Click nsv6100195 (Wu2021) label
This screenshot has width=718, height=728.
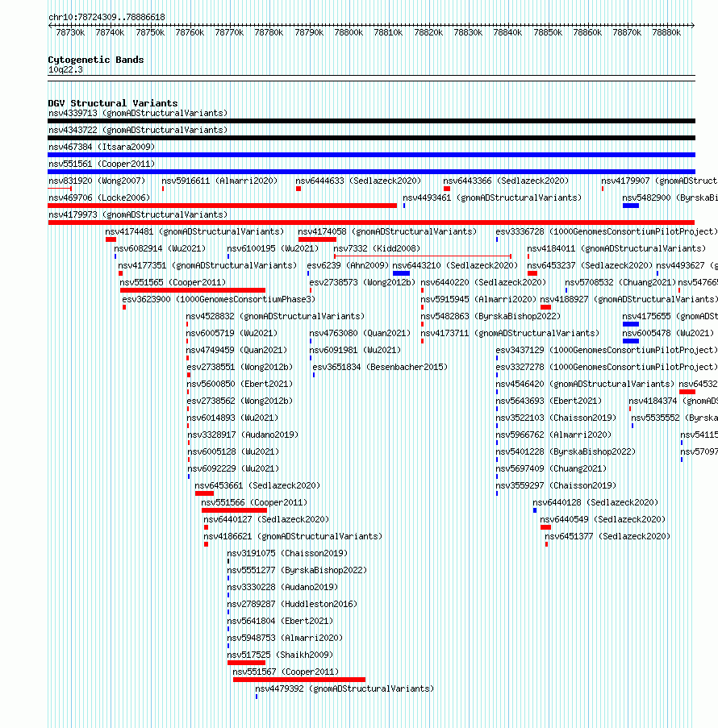[x=273, y=249]
